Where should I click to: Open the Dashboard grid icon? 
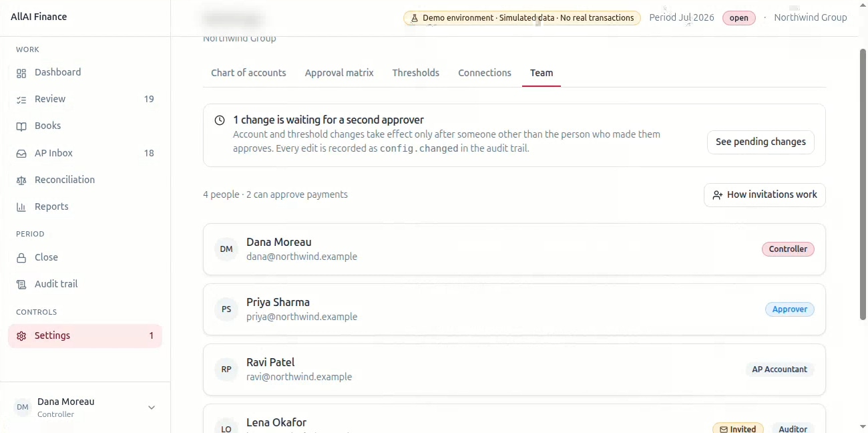tap(21, 73)
